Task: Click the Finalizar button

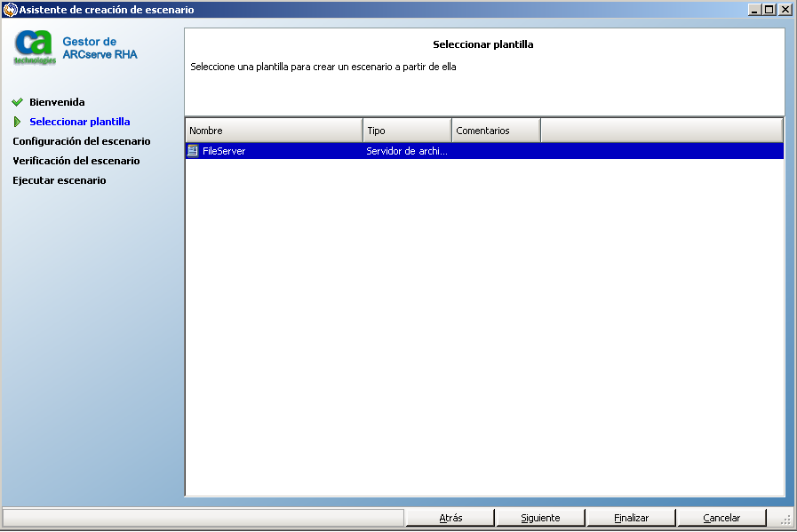Action: 631,518
